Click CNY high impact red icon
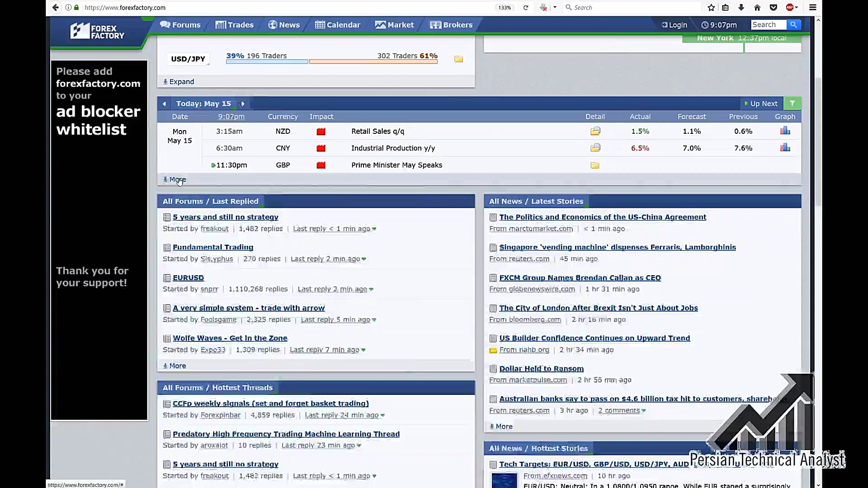 click(321, 148)
